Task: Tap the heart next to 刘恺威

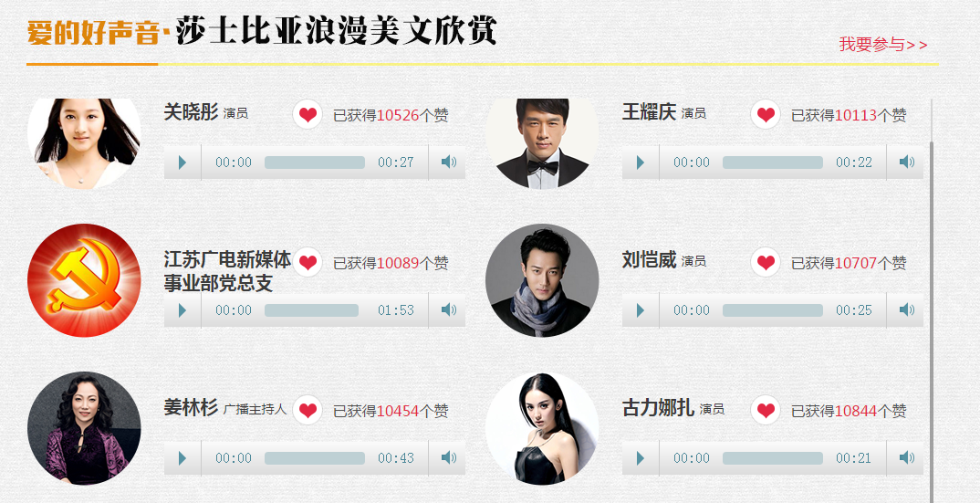Action: click(766, 262)
